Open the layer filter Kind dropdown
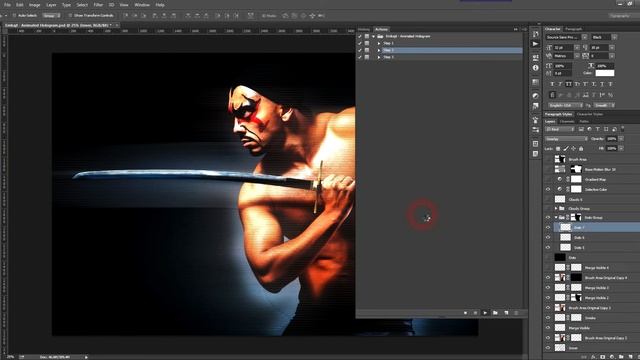640x360 pixels. (x=560, y=129)
